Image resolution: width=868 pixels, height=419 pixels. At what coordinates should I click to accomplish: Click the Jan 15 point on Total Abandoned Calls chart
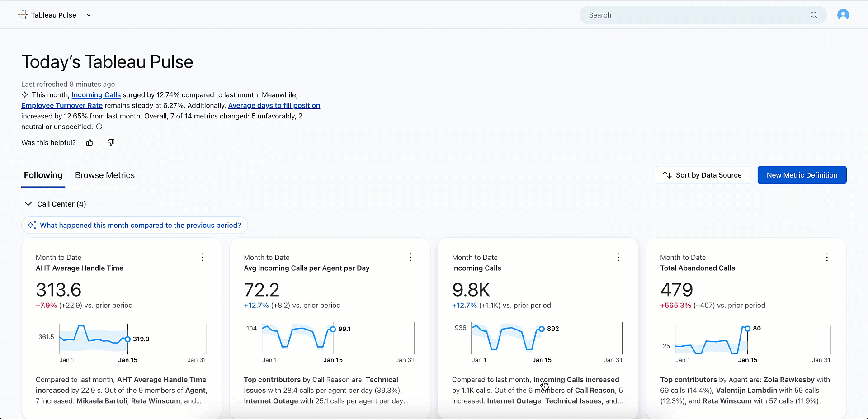click(747, 329)
